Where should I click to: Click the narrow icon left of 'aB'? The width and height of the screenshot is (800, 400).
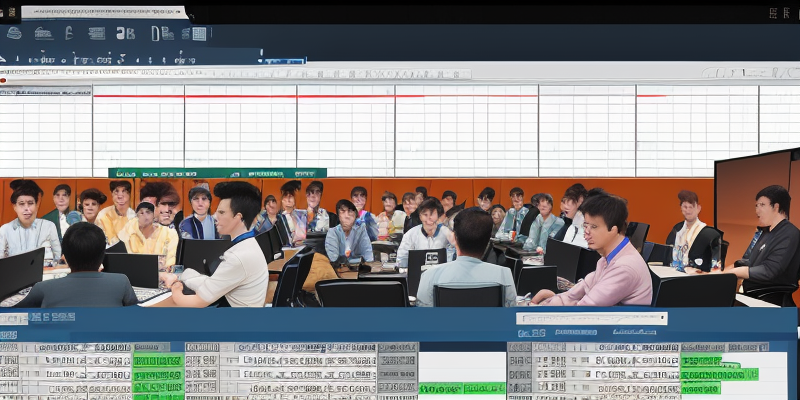click(69, 33)
